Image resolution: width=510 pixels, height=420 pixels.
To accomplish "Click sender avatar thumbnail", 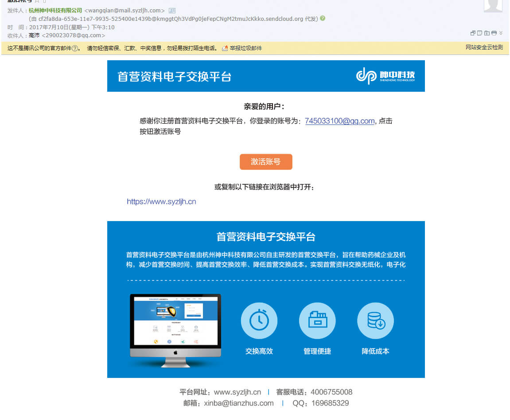I will [x=493, y=6].
